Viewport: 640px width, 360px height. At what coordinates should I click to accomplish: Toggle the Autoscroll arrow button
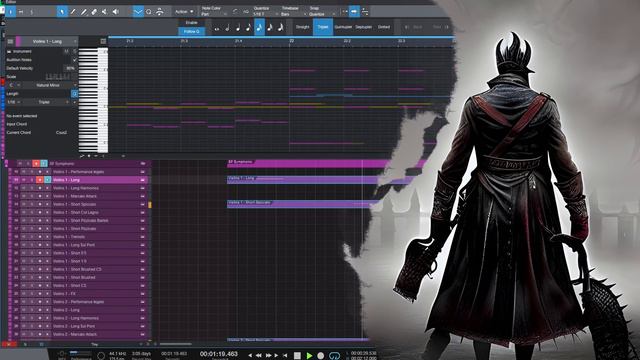pyautogui.click(x=354, y=12)
